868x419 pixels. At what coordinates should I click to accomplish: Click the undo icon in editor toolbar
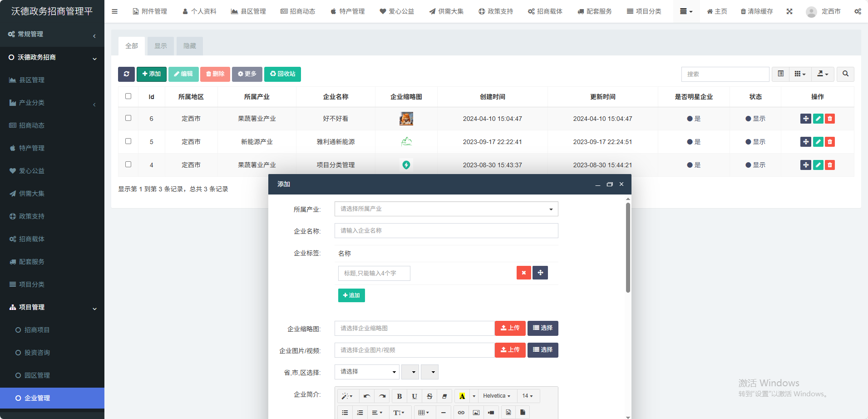[367, 396]
